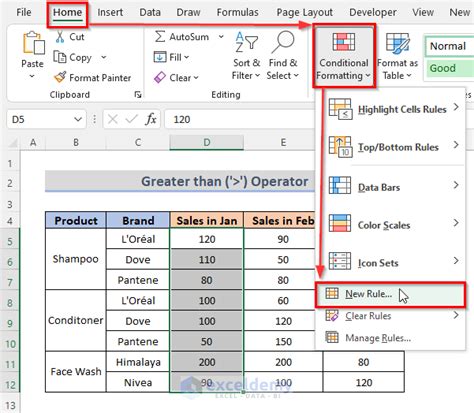This screenshot has height=413, width=474.
Task: Click the Data Bars icon
Action: click(x=340, y=185)
